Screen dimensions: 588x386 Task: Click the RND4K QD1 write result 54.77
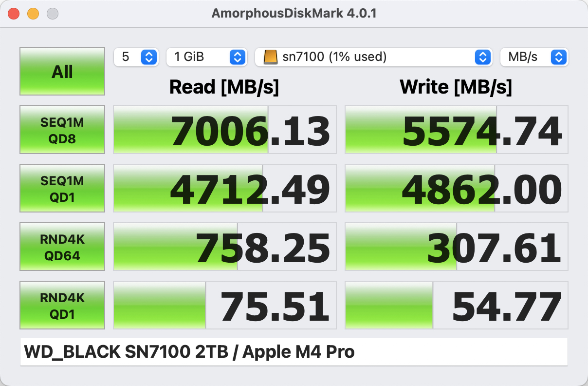(456, 306)
